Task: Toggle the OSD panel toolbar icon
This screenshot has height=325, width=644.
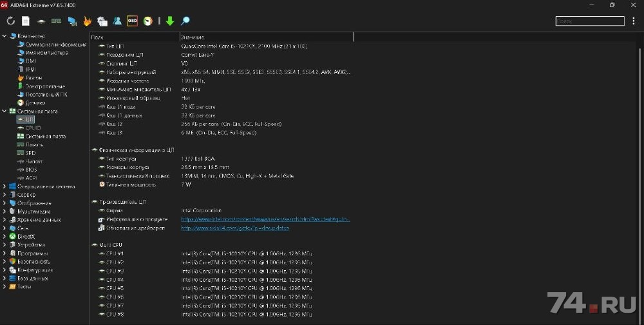Action: (132, 21)
